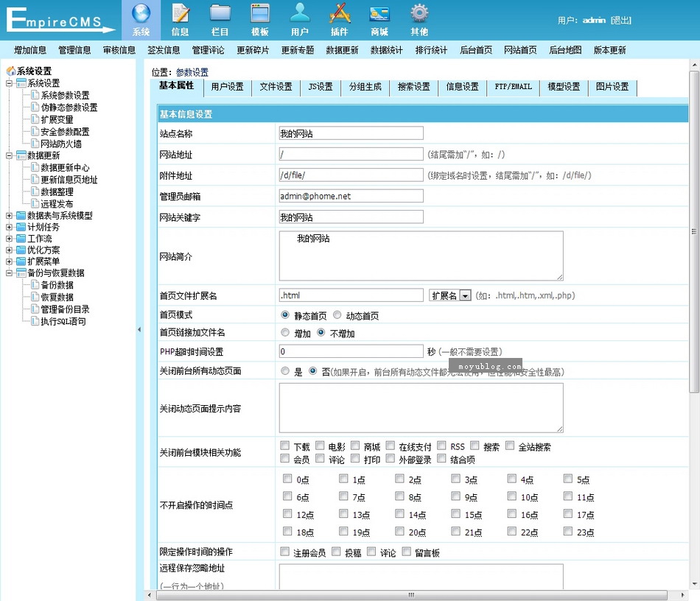Viewport: 700px width, 601px height.
Task: Open 数据统计 in the shortcut bar
Action: point(387,50)
